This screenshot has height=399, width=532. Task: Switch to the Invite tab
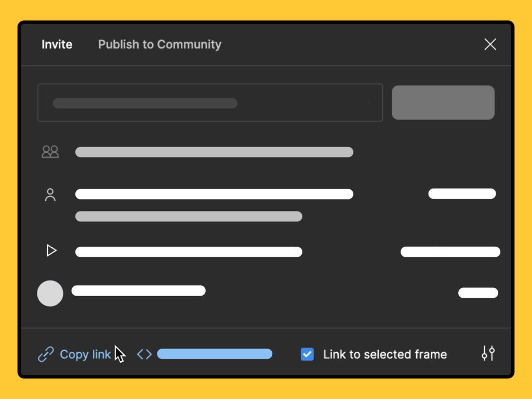(57, 44)
